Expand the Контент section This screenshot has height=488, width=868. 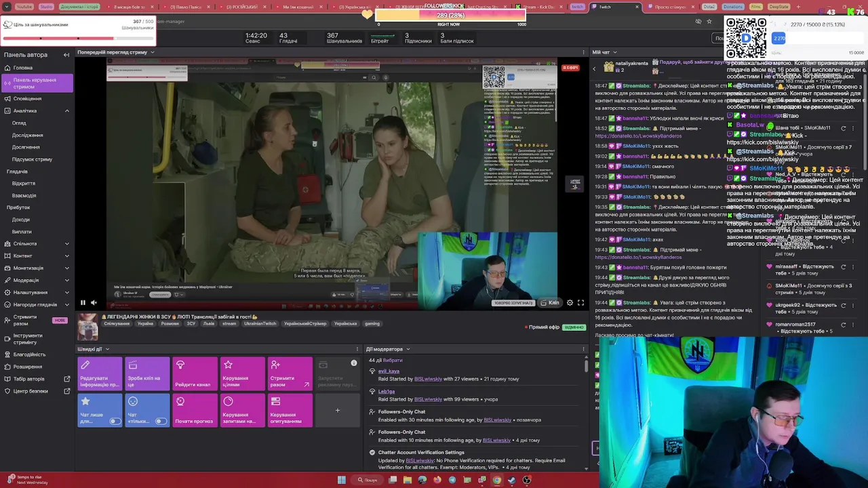click(x=66, y=256)
